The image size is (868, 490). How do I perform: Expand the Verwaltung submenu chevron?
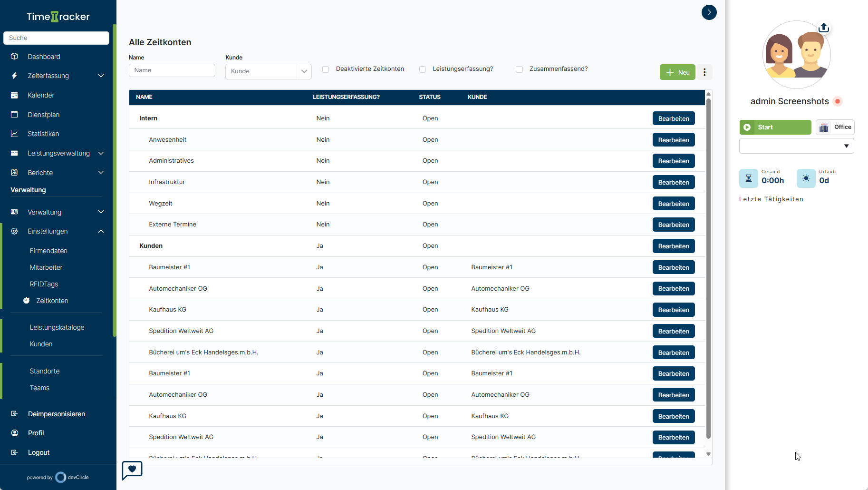point(101,212)
